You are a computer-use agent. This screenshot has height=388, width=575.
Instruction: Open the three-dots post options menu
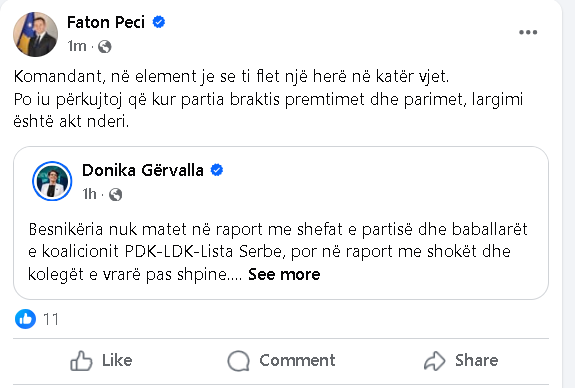coord(528,32)
